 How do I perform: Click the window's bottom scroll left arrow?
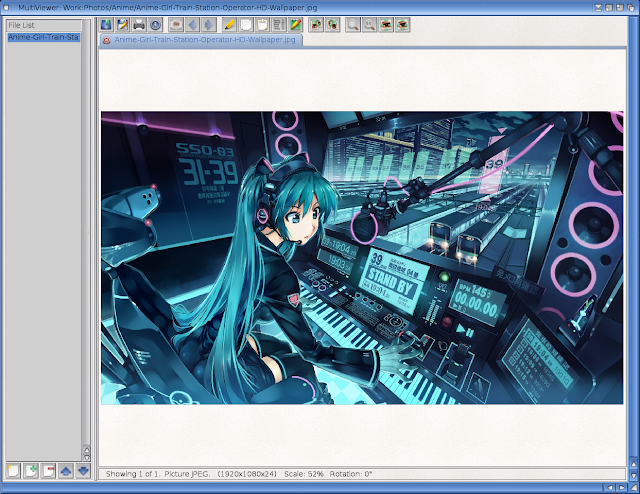click(610, 487)
